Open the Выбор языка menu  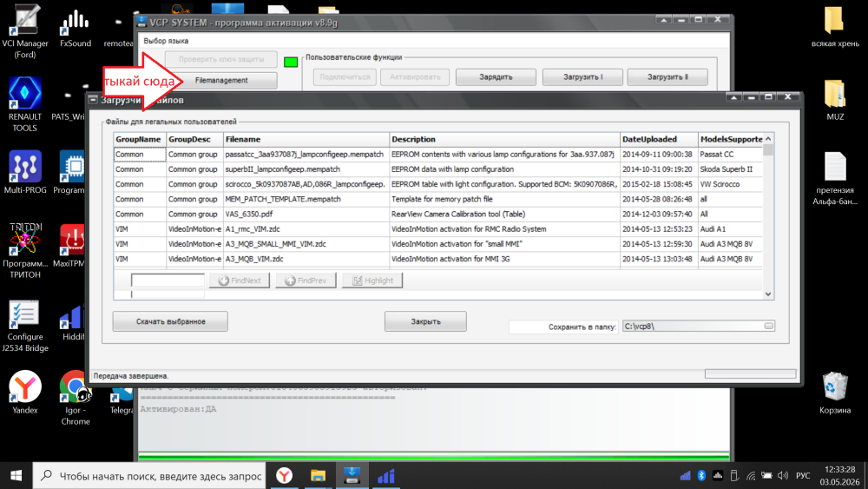[166, 41]
